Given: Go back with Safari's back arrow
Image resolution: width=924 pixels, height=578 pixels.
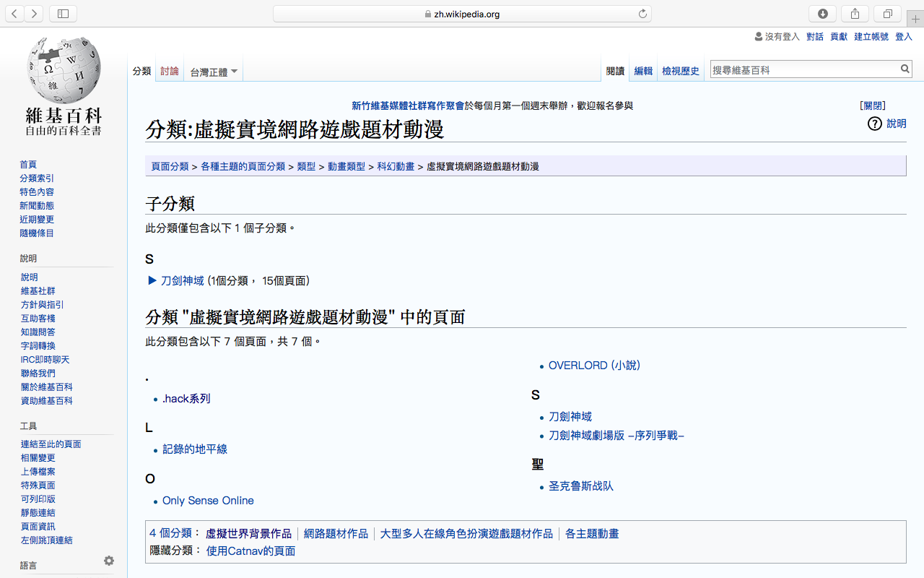Looking at the screenshot, I should click(x=14, y=14).
